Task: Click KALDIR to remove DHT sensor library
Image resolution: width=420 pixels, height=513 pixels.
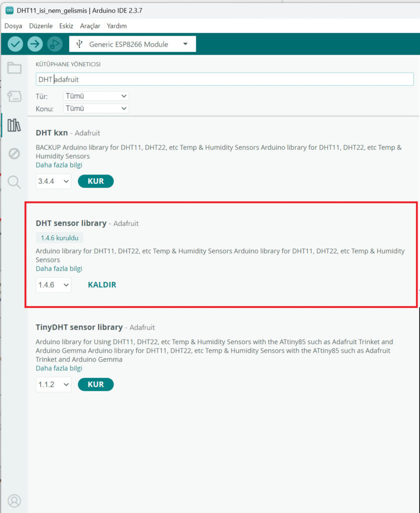Action: 102,285
